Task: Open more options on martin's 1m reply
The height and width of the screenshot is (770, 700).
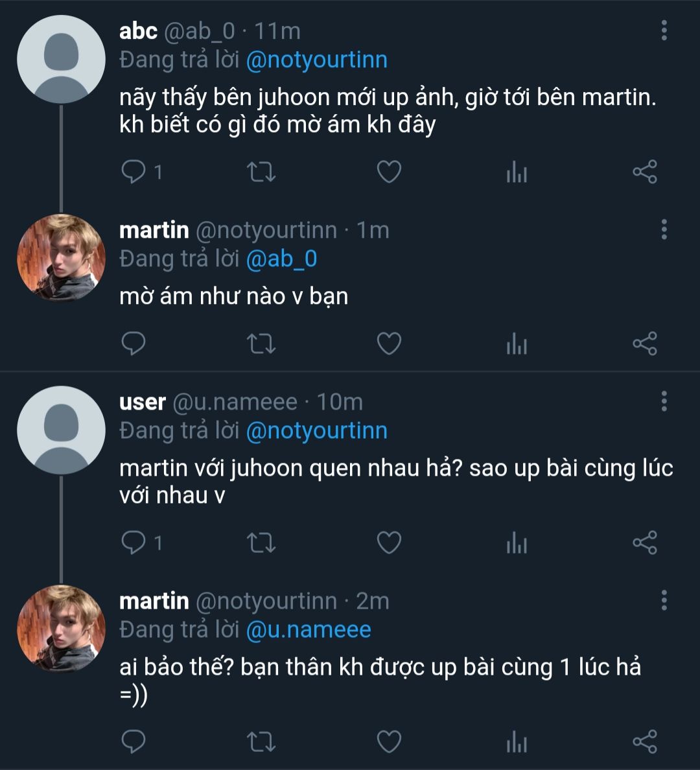Action: click(664, 229)
